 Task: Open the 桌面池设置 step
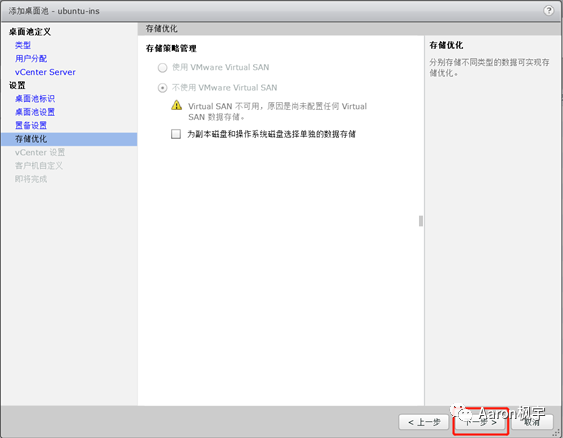click(x=35, y=112)
